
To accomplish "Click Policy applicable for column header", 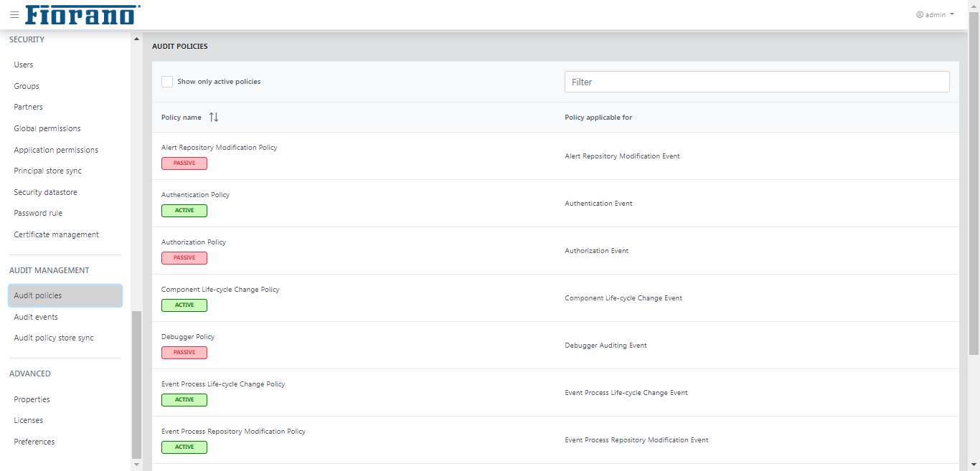I will click(598, 118).
